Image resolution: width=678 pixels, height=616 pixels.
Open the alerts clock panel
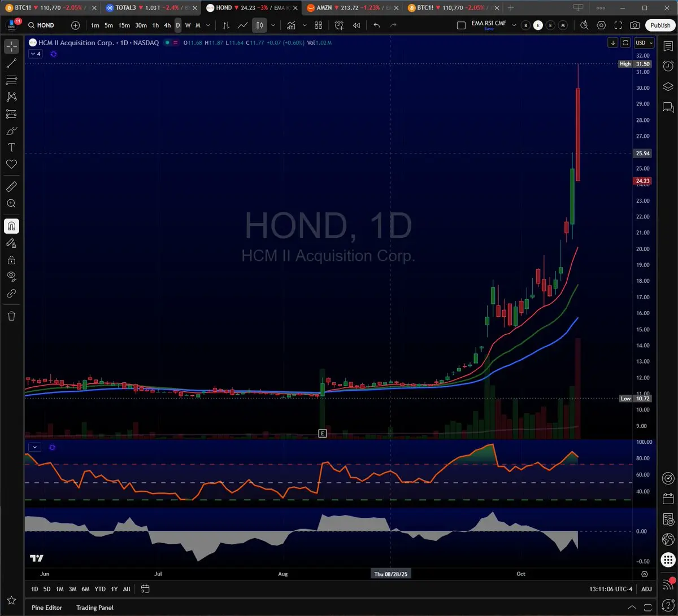pos(668,67)
